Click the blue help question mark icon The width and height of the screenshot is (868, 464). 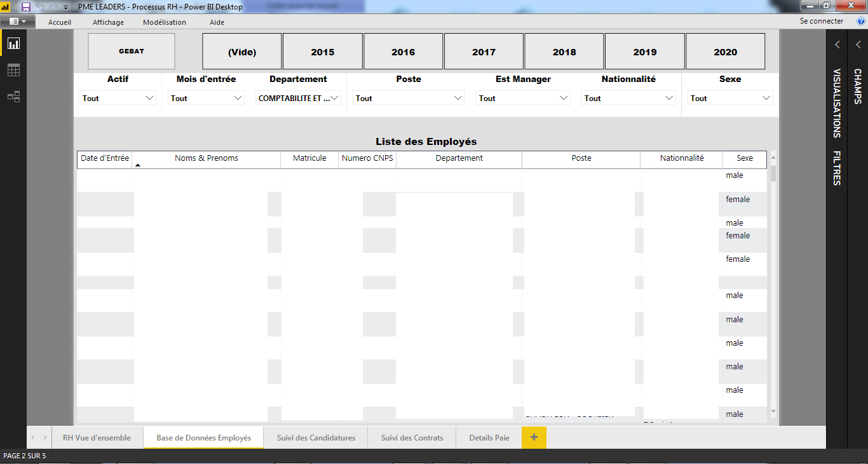pyautogui.click(x=861, y=21)
